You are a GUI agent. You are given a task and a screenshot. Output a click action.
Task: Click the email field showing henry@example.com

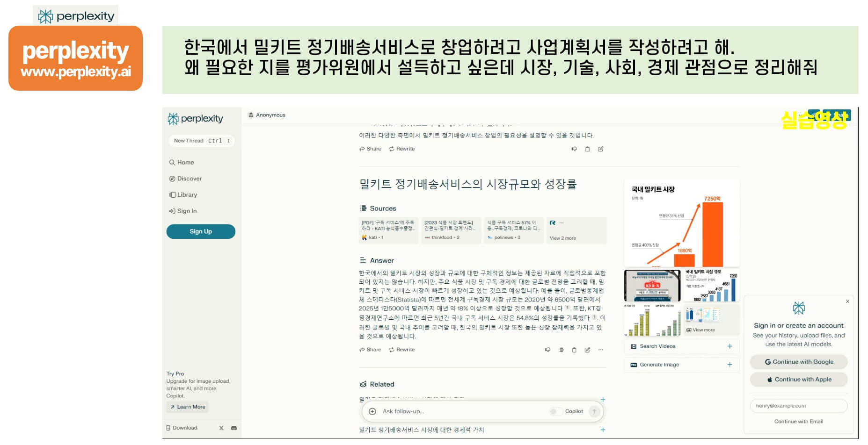[x=799, y=406]
